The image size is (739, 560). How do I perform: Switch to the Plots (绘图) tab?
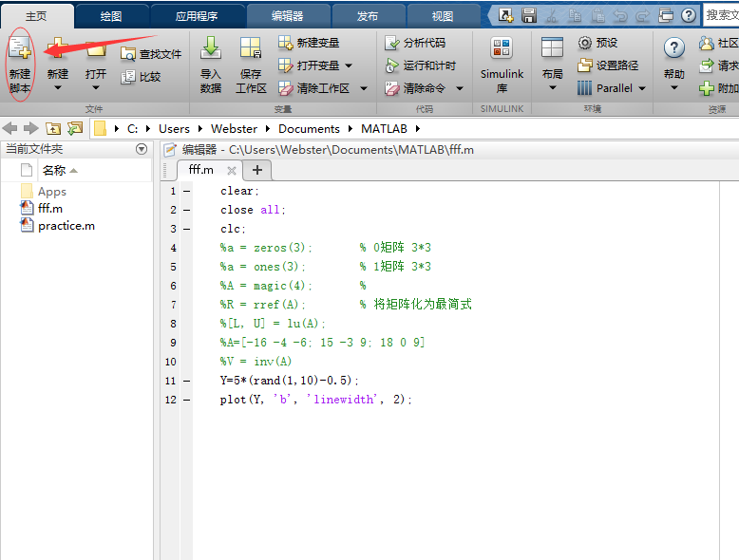pos(111,16)
